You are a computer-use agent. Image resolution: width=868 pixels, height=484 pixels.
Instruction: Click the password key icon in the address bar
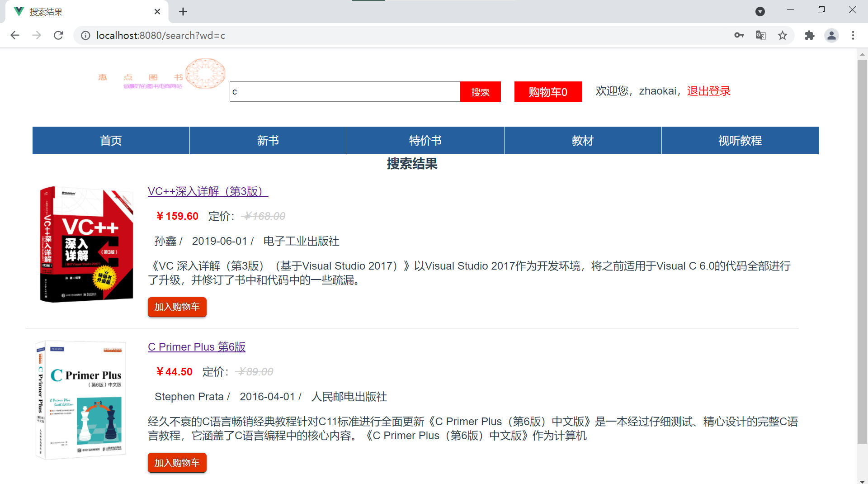(x=739, y=35)
